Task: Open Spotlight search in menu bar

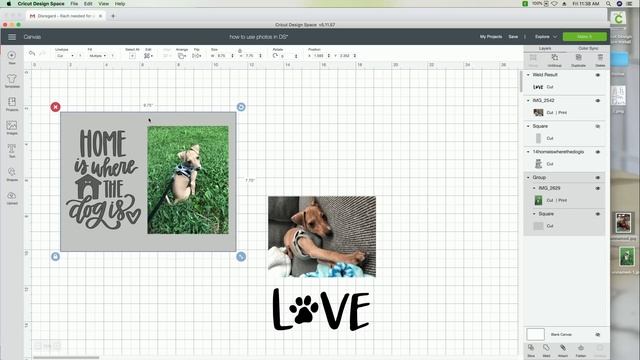Action: click(x=608, y=4)
